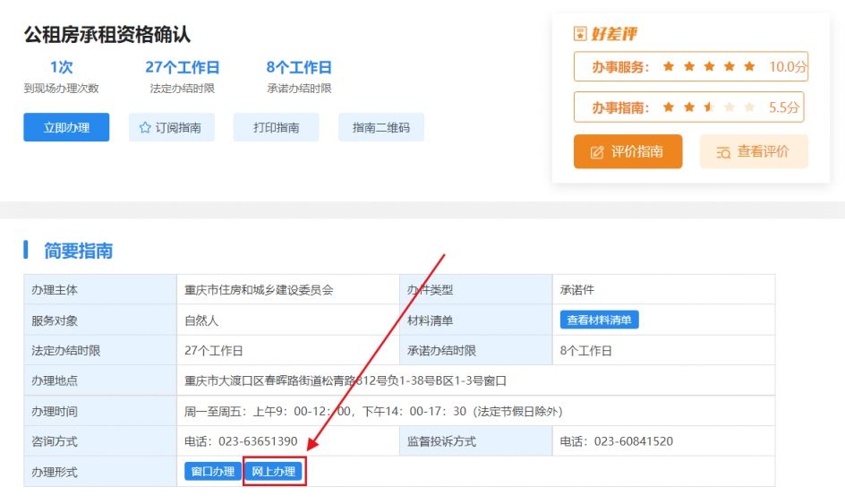Click the 好差评 badge icon
The image size is (845, 504).
[x=580, y=33]
